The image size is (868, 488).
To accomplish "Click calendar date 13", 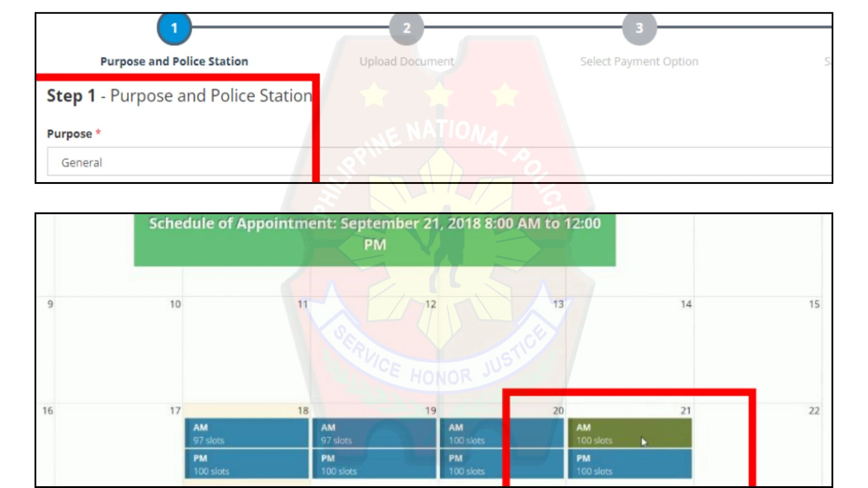I will pos(559,304).
